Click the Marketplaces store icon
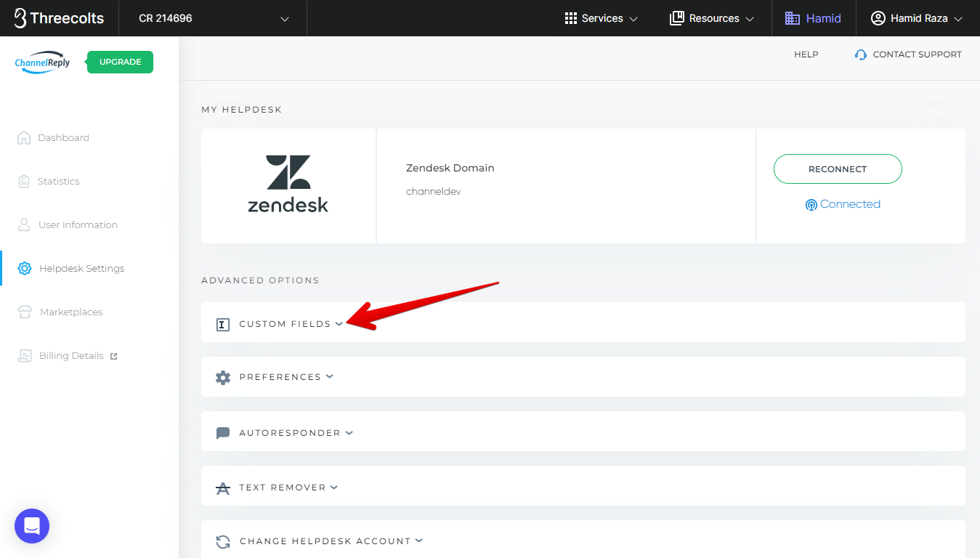The image size is (980, 558). pos(25,312)
